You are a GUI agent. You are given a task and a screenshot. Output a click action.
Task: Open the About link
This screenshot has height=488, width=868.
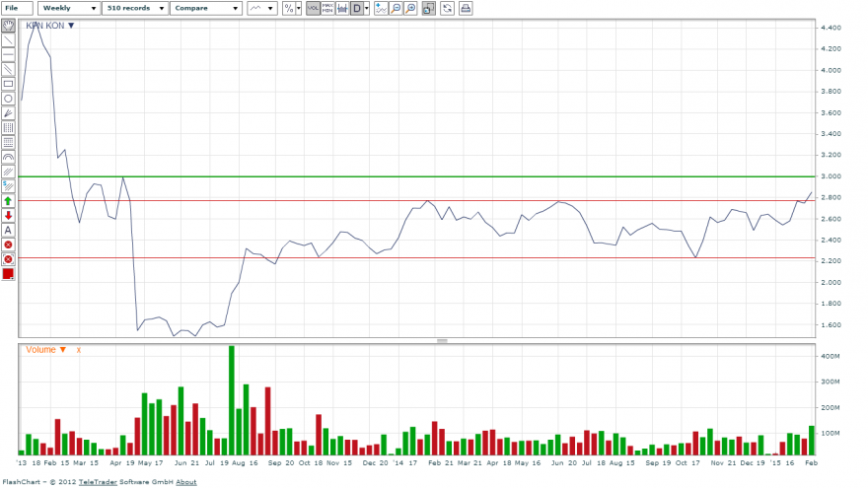(186, 482)
